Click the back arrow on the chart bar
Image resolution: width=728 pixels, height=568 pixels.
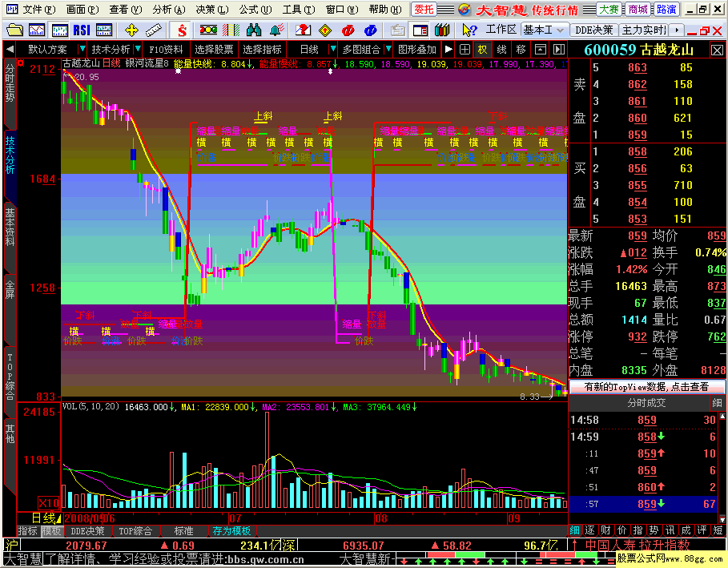point(10,49)
